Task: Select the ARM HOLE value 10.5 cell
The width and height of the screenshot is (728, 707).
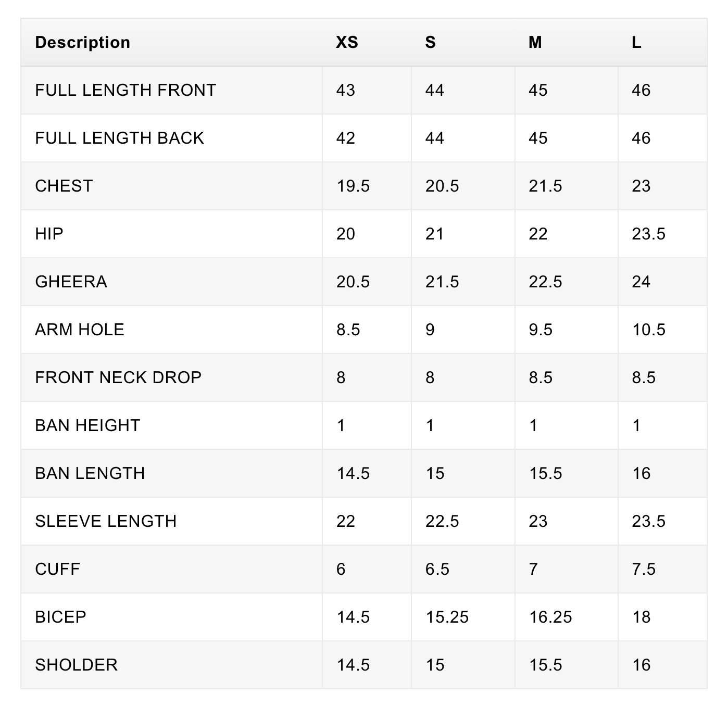Action: (x=648, y=330)
